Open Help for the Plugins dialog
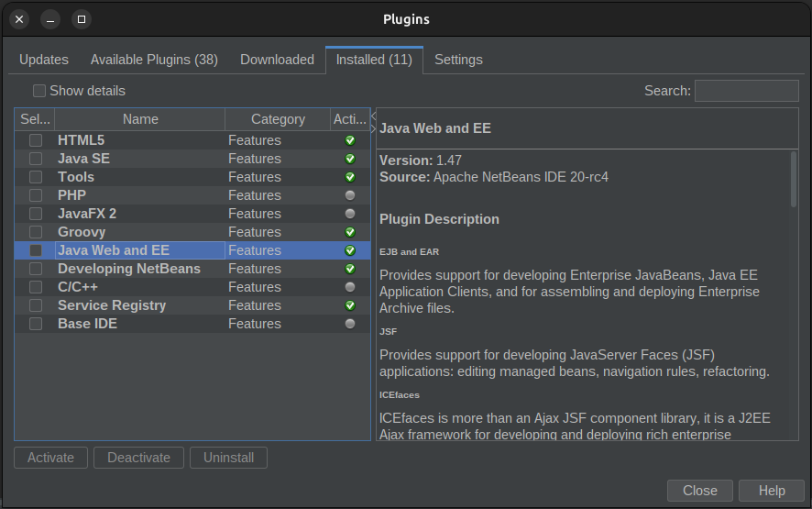Screen dimensions: 812x509 pyautogui.click(x=772, y=491)
